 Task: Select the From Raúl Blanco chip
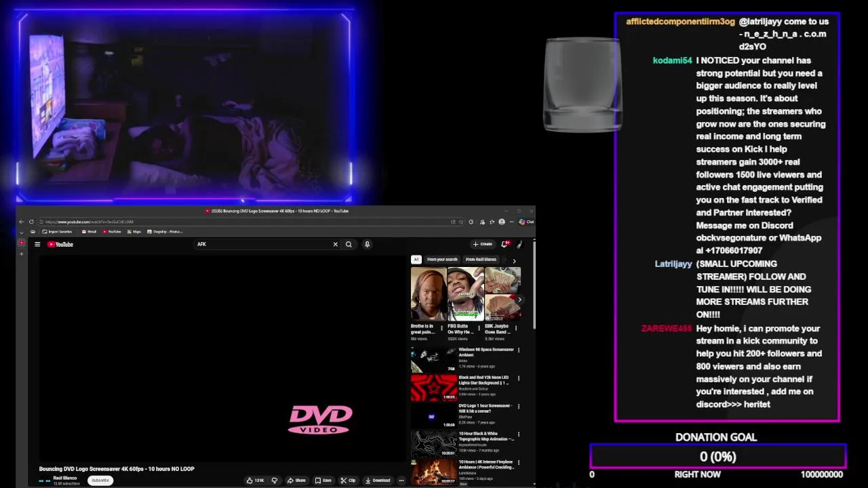(x=481, y=260)
